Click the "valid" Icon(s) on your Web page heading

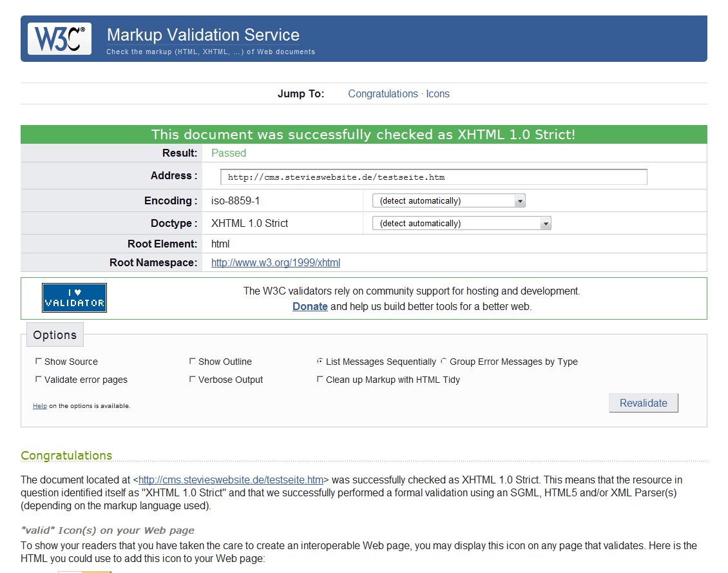click(108, 530)
